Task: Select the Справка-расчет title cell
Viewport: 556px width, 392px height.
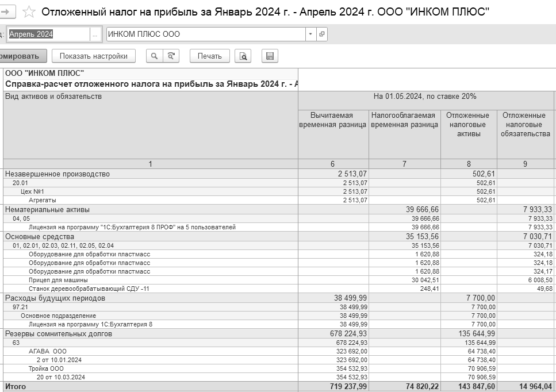Action: tap(151, 84)
